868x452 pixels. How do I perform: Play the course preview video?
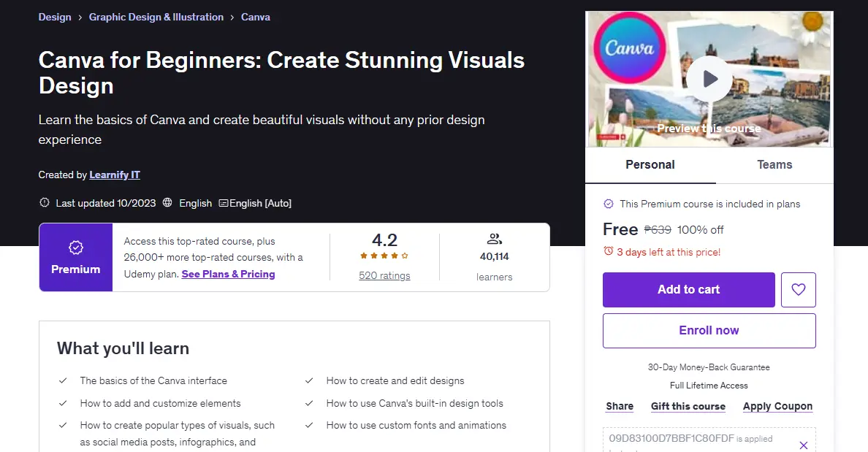tap(709, 79)
